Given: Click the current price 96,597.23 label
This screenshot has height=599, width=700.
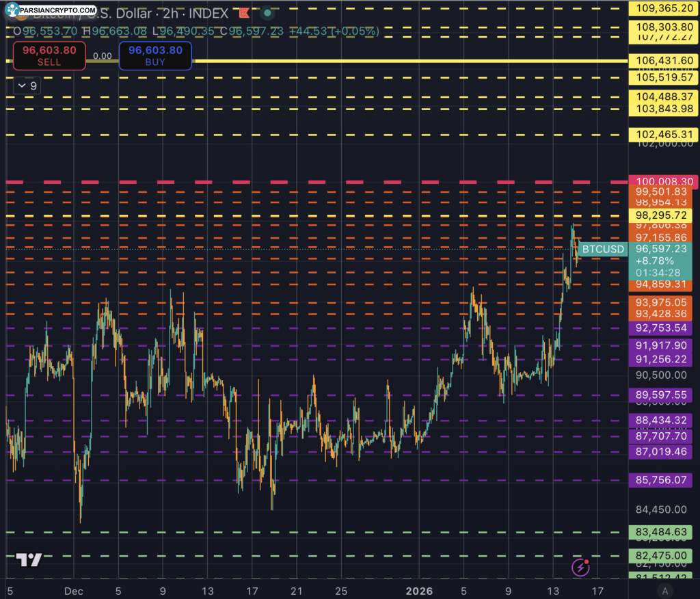Looking at the screenshot, I should (x=661, y=249).
